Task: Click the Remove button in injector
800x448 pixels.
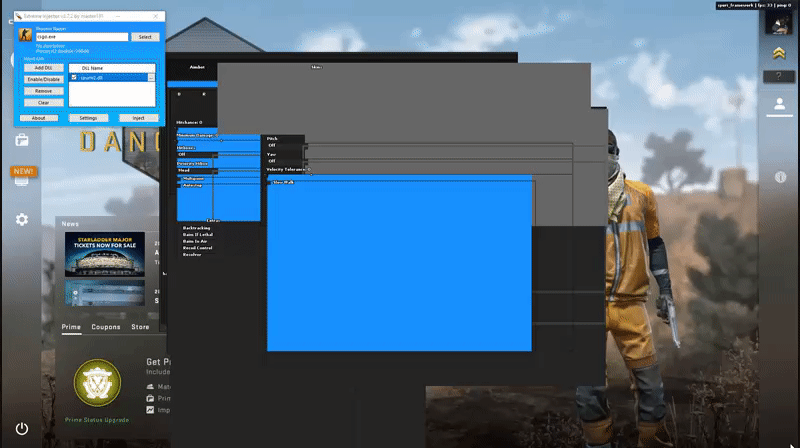Action: click(43, 91)
